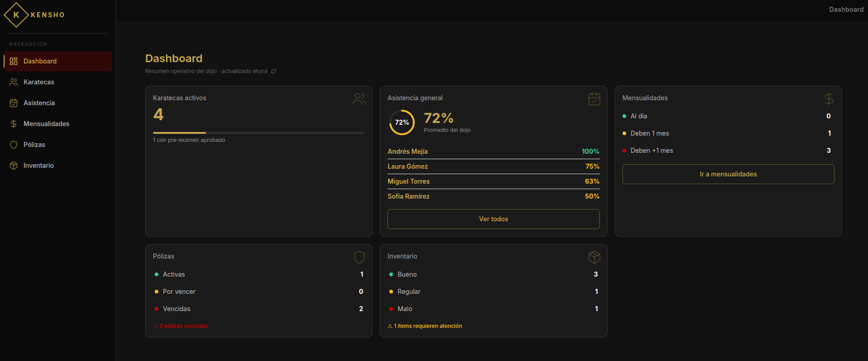
Task: Click the 72% circular attendance gauge
Action: click(x=402, y=122)
